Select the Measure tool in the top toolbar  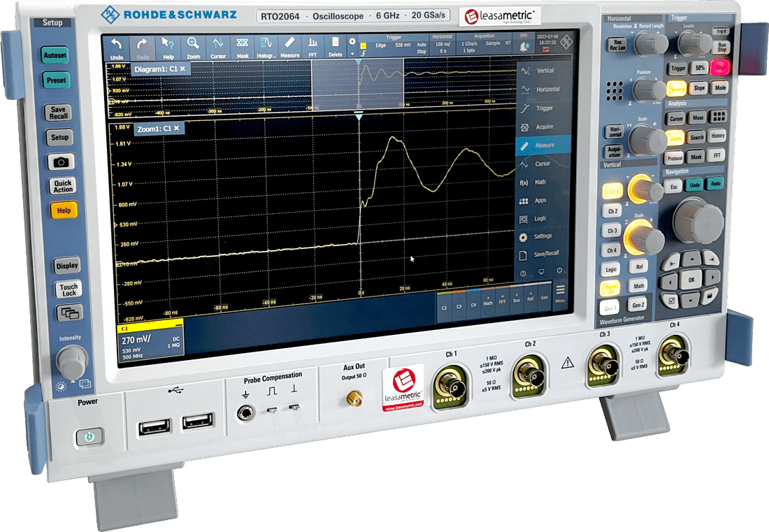click(290, 48)
